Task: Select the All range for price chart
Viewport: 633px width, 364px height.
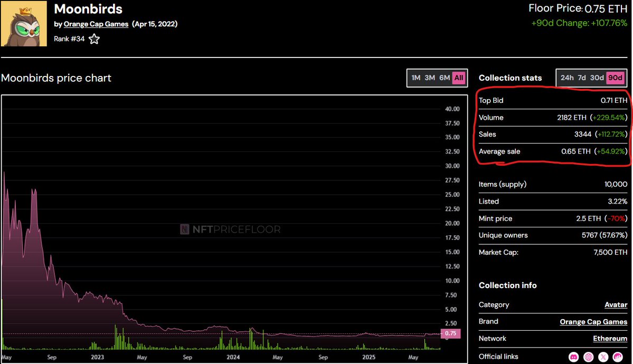Action: (x=459, y=78)
